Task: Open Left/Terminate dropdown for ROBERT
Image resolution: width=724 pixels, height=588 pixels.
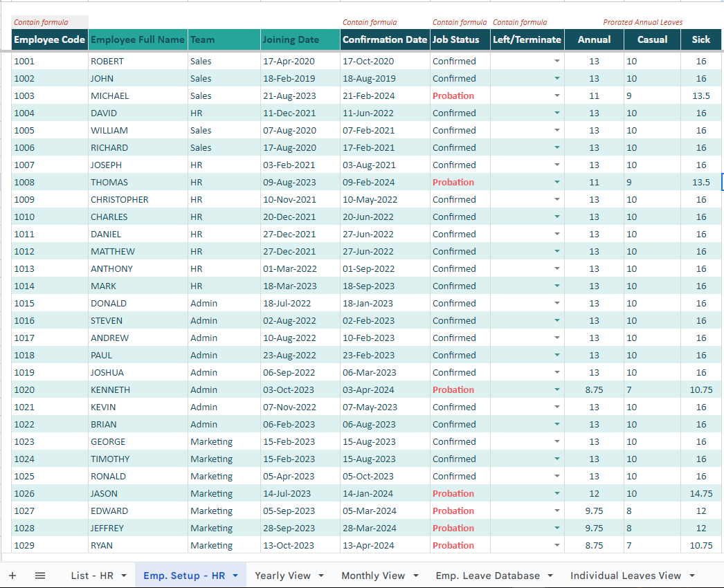Action: pos(558,61)
